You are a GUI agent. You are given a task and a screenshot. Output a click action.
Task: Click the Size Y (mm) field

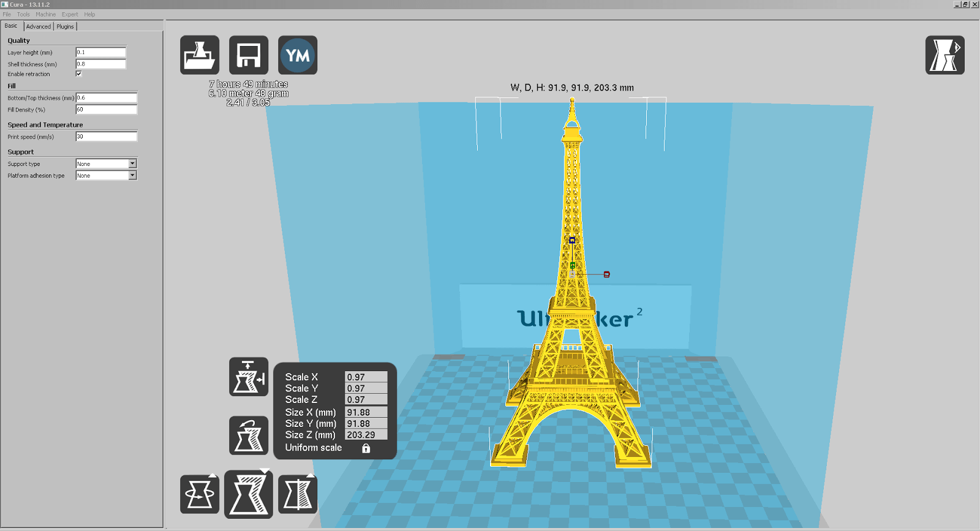[x=366, y=423]
